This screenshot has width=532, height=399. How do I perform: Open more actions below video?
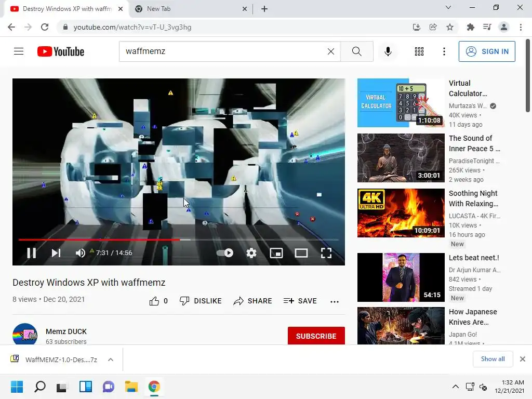pos(335,302)
